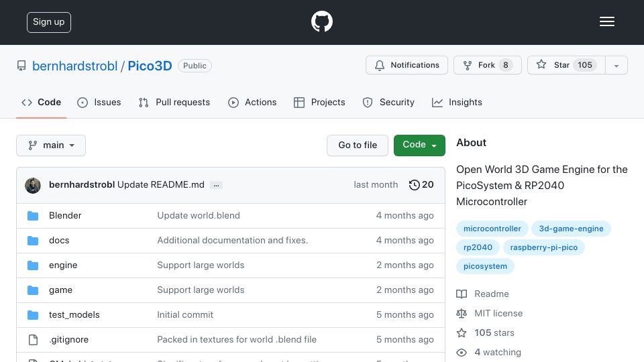Viewport: 644px width, 362px height.
Task: Open engine's 'Support large worlds' commit link
Action: 201,265
